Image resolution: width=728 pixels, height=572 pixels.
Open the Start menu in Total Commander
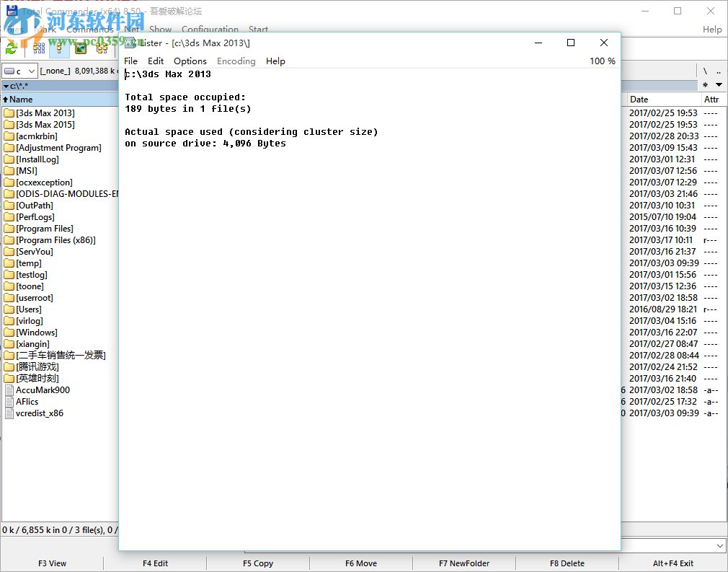258,29
